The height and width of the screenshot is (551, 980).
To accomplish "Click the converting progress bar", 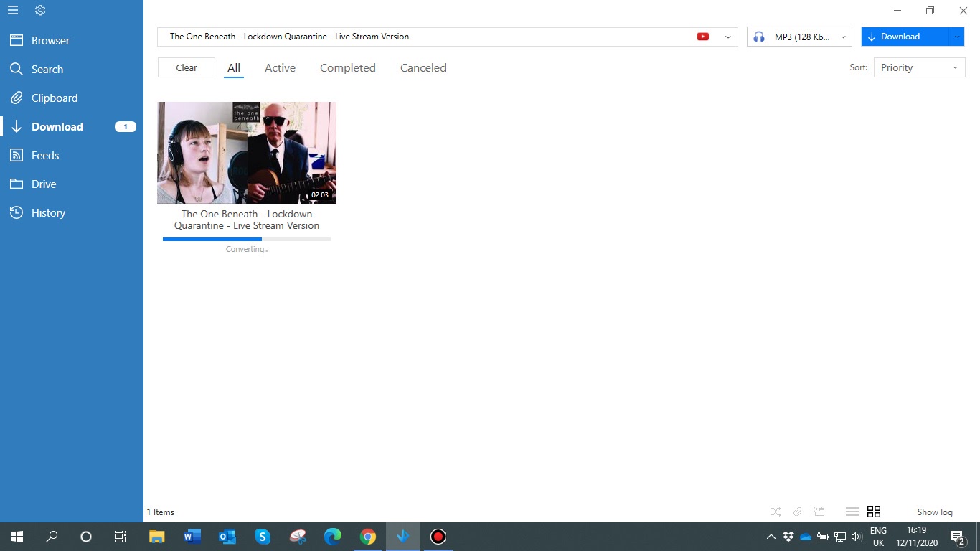I will (x=247, y=239).
